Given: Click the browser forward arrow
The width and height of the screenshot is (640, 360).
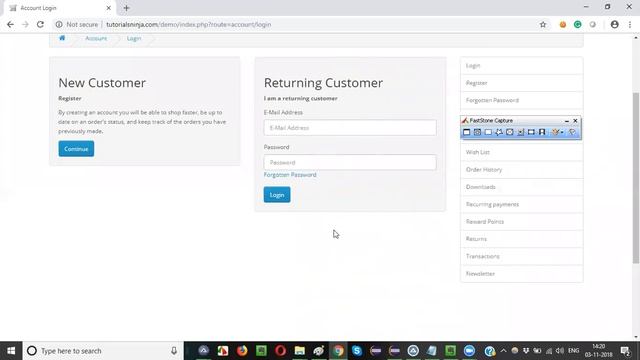Looking at the screenshot, I should click(25, 24).
